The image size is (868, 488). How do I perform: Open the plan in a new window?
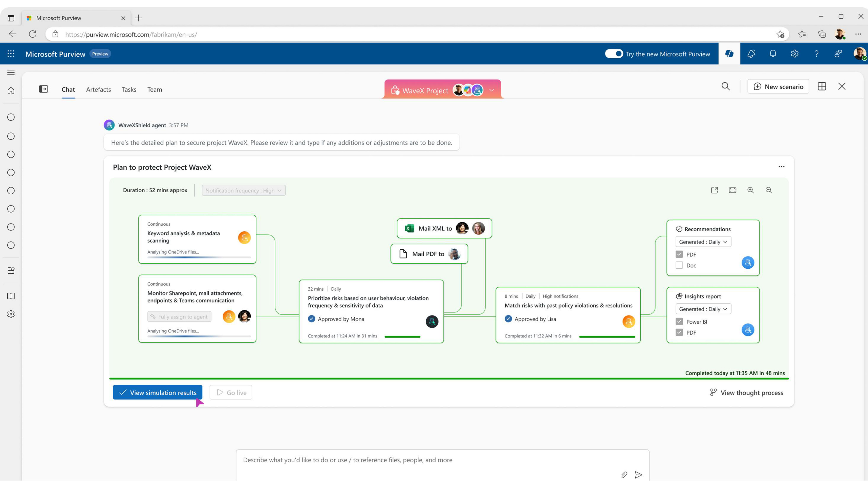714,190
